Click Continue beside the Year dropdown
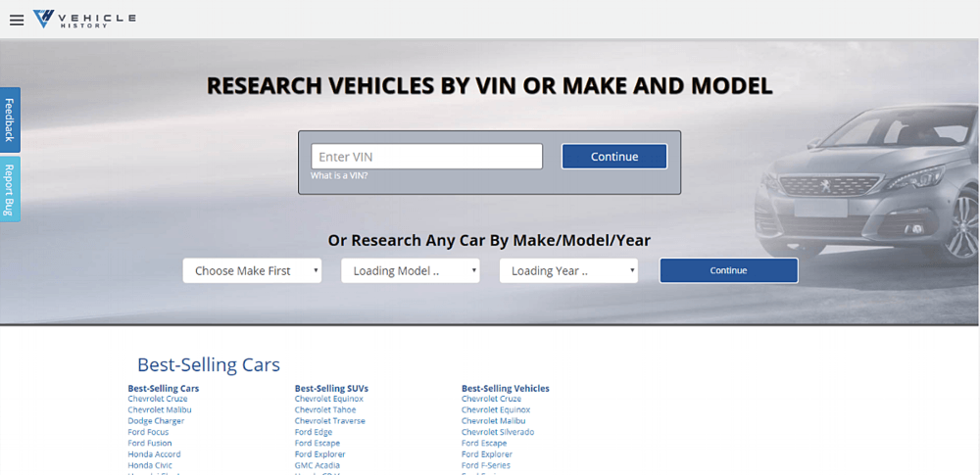 [x=729, y=270]
